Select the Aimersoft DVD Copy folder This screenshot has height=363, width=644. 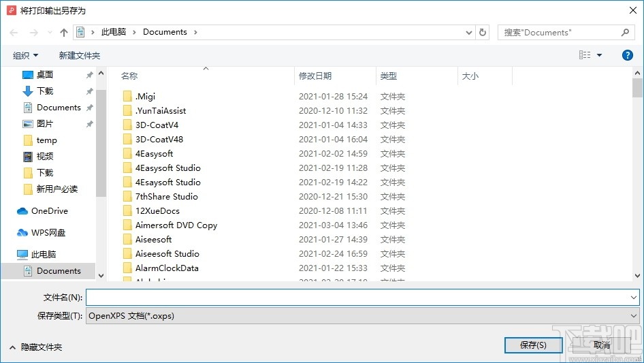[x=176, y=225]
